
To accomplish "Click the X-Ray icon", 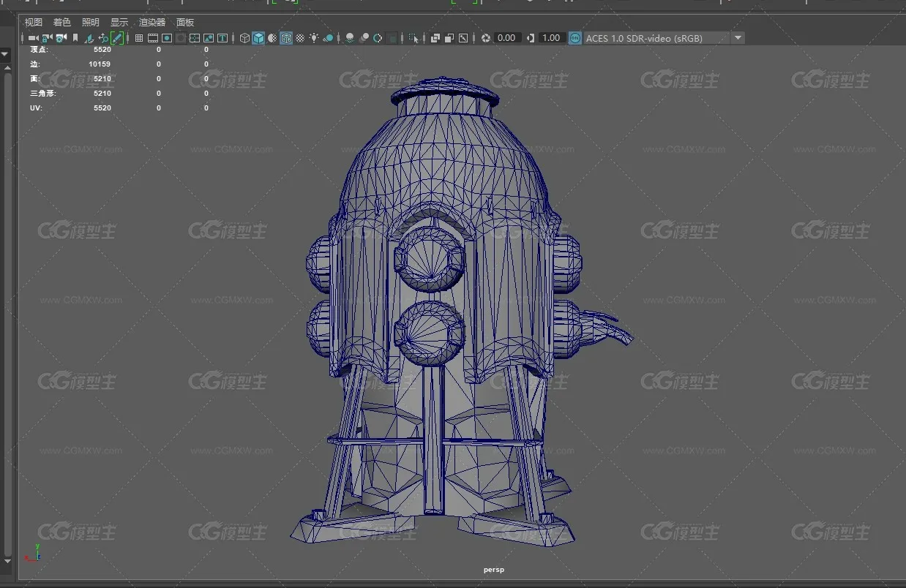I will [435, 38].
